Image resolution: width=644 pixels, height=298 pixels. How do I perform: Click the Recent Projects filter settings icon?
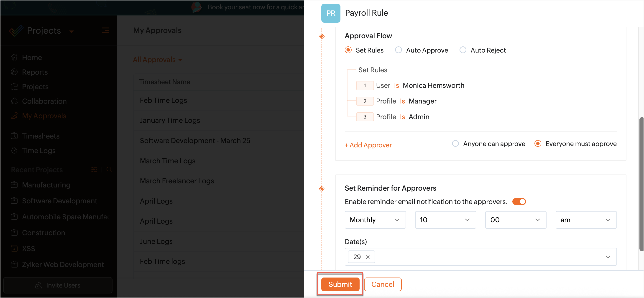point(94,170)
